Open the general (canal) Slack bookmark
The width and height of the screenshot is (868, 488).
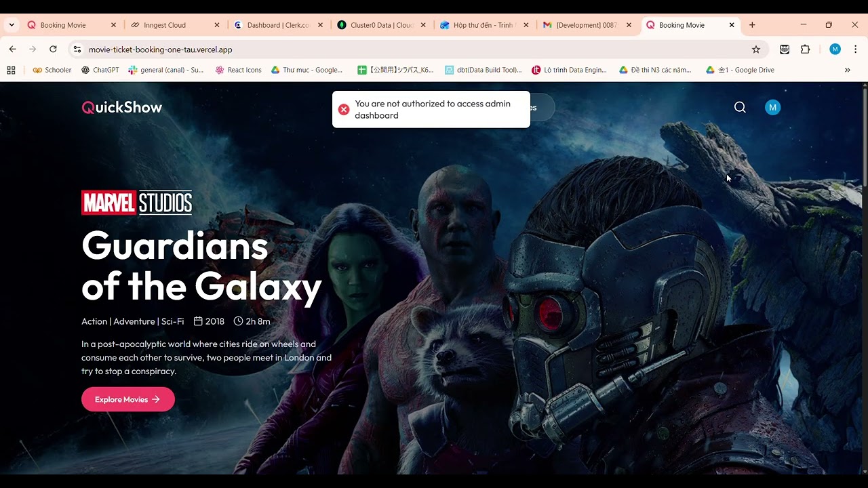pyautogui.click(x=166, y=70)
